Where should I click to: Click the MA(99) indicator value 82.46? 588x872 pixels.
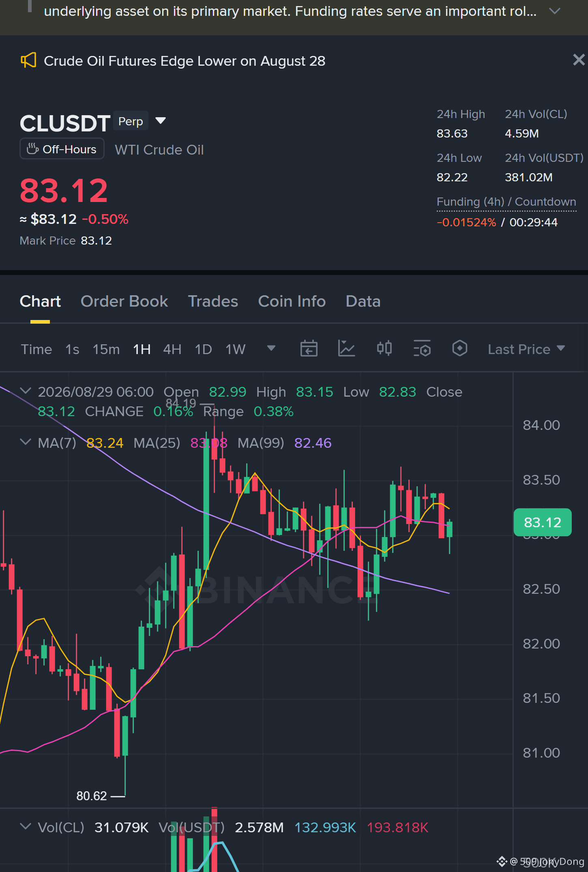(x=313, y=443)
